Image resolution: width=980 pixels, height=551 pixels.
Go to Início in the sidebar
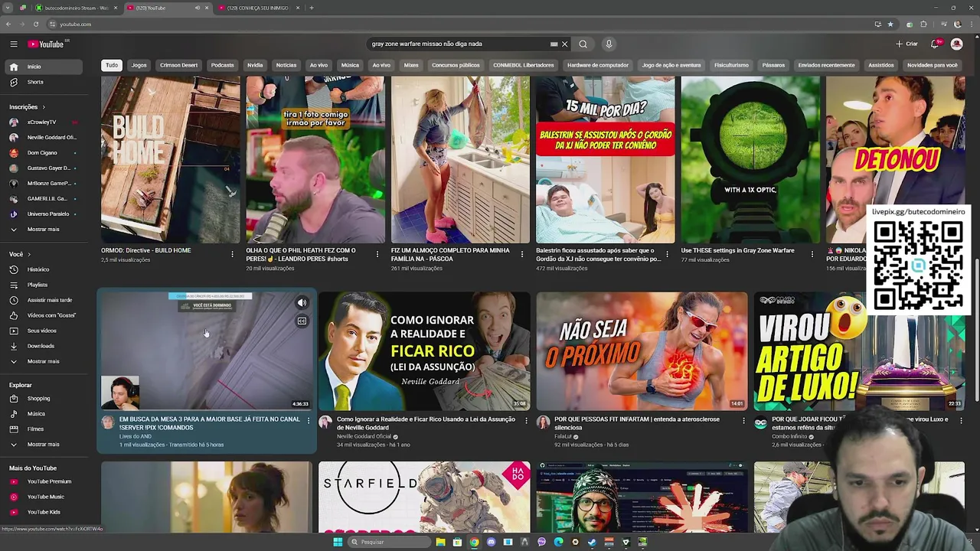(43, 67)
